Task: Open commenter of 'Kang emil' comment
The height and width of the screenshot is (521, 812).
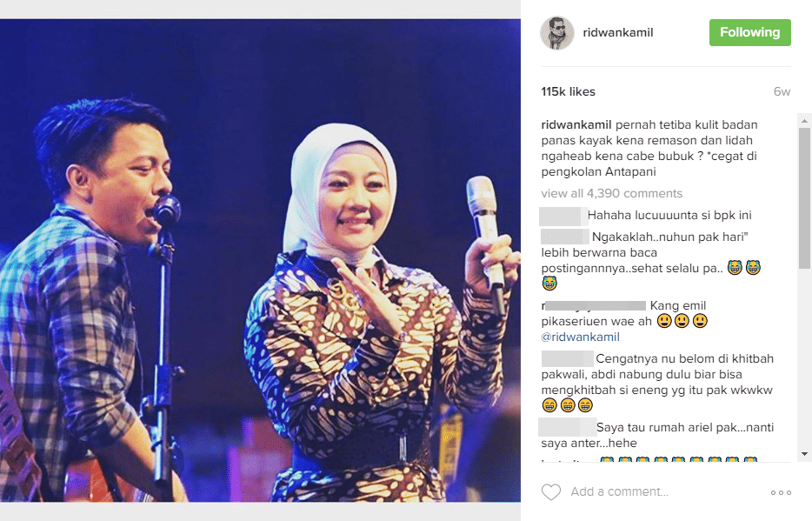Action: click(x=594, y=305)
